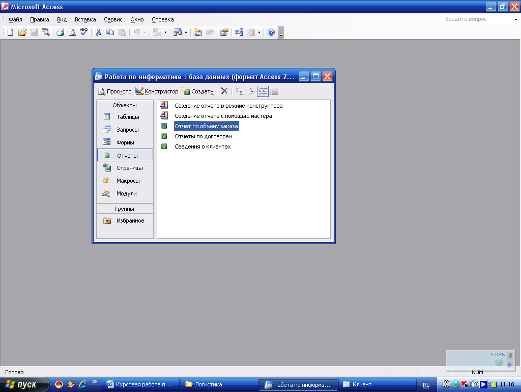Click the Copy icon in main toolbar

(x=110, y=32)
